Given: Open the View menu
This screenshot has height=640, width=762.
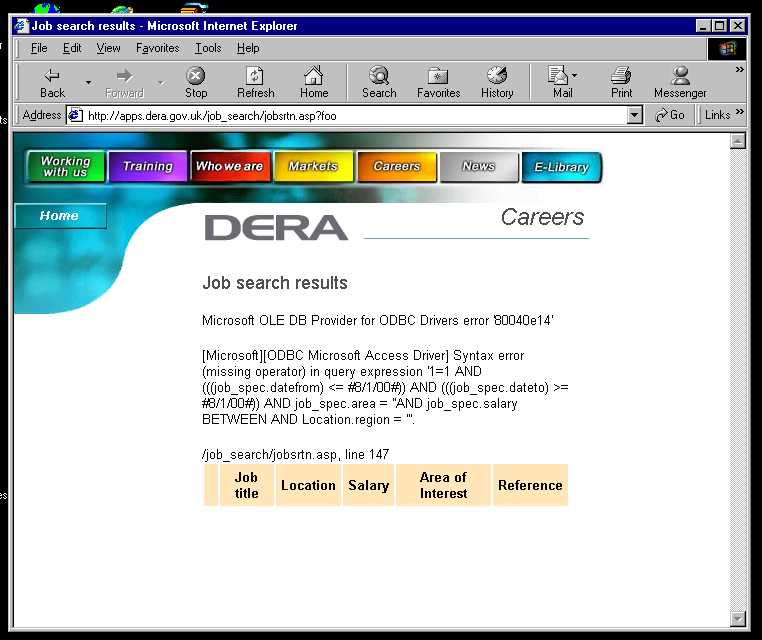Looking at the screenshot, I should click(x=108, y=48).
